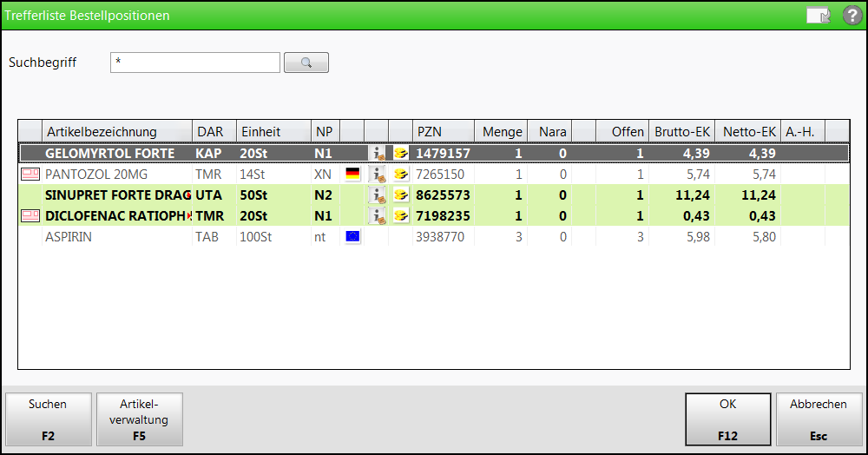The width and height of the screenshot is (868, 455).
Task: Click coins icon in DICLOFENAC RATIOPH row
Action: coord(401,216)
